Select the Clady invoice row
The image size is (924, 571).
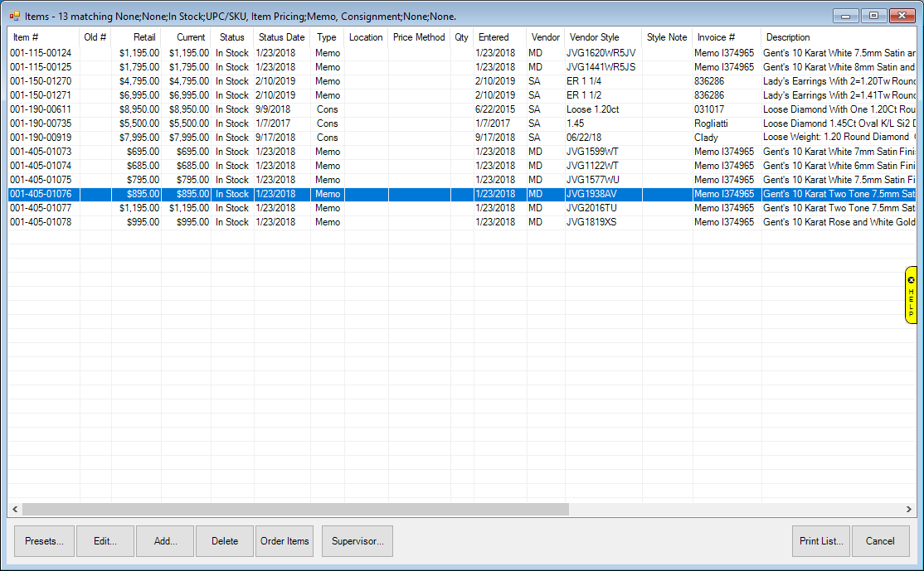[706, 138]
